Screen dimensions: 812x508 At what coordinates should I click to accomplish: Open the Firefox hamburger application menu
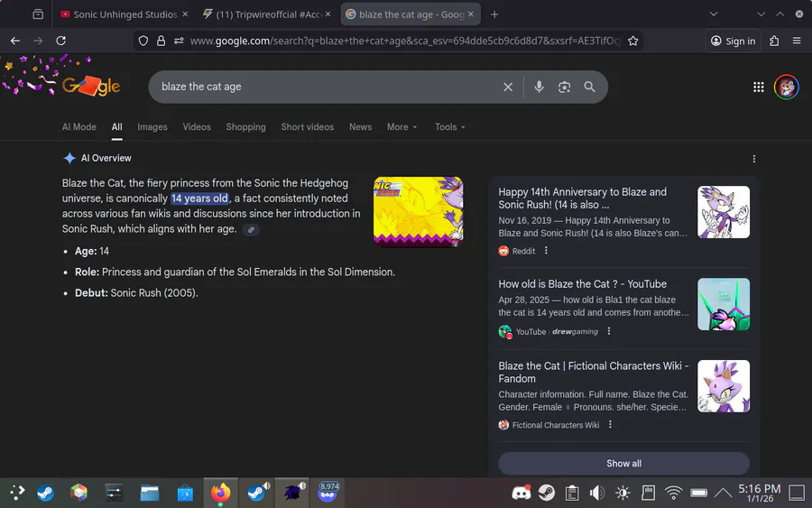tap(797, 41)
